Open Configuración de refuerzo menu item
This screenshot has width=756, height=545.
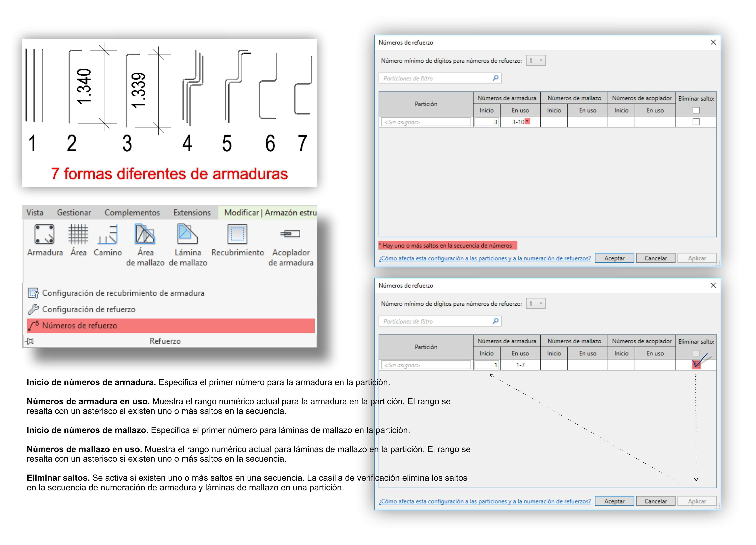[x=88, y=309]
